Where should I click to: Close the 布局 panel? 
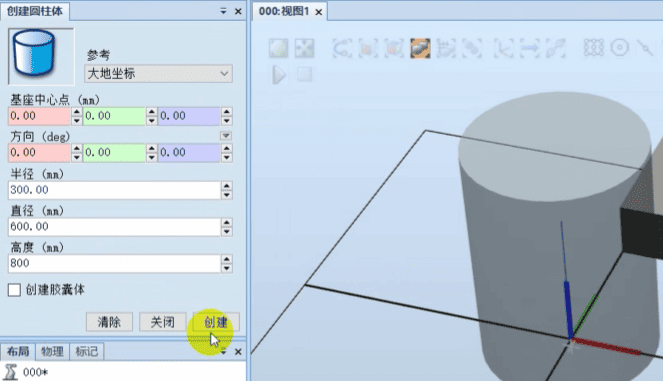(x=238, y=352)
